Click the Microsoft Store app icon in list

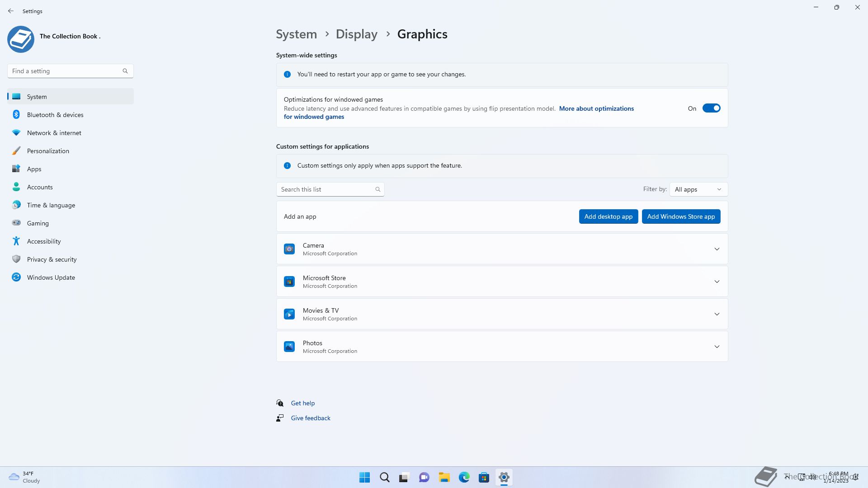[x=289, y=282]
